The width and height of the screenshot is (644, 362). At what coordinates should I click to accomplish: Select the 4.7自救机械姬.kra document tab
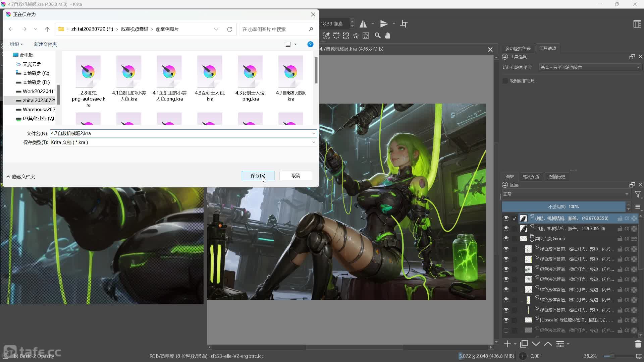coord(351,49)
